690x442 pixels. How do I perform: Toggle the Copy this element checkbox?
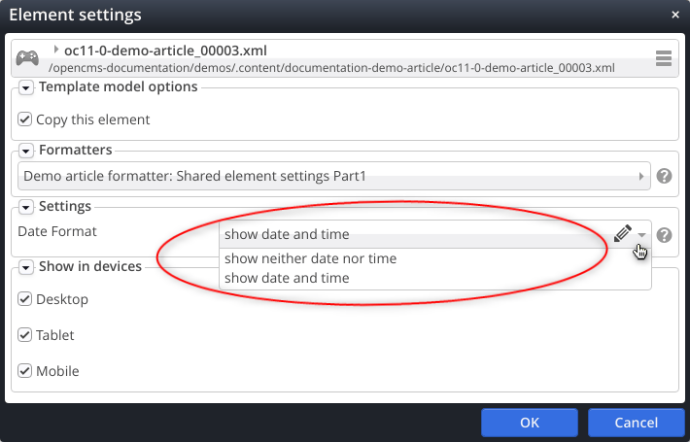[x=25, y=119]
